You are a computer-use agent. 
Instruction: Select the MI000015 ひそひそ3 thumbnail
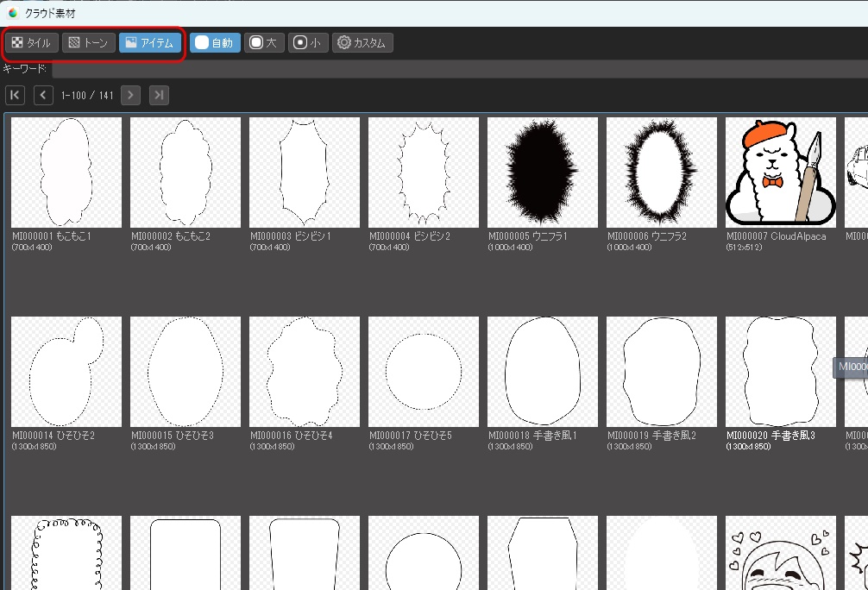186,372
